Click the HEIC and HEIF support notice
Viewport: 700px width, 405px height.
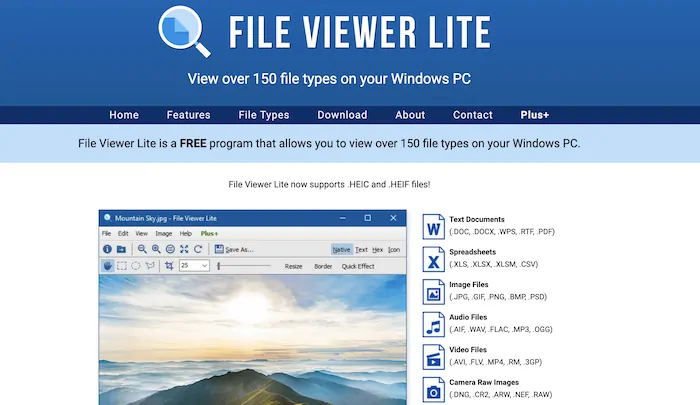329,184
